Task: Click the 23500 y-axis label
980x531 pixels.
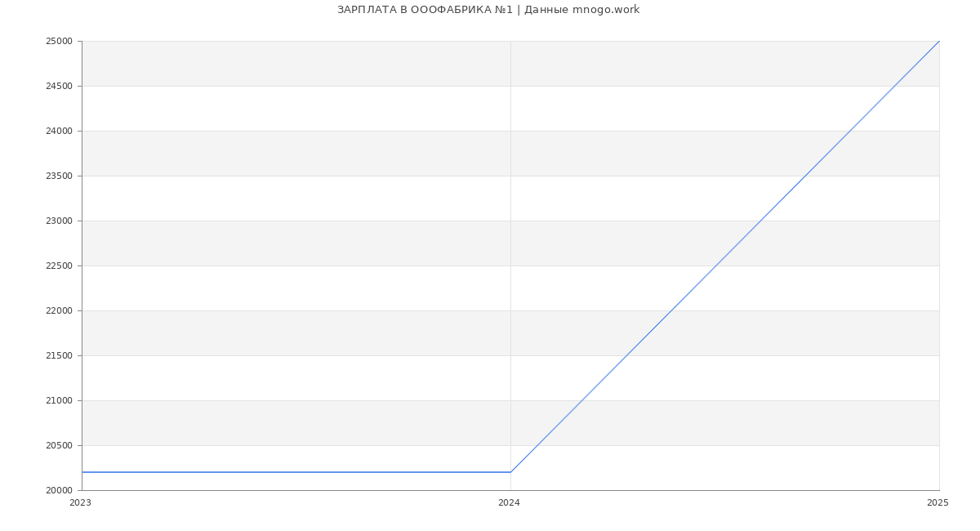Action: 60,176
